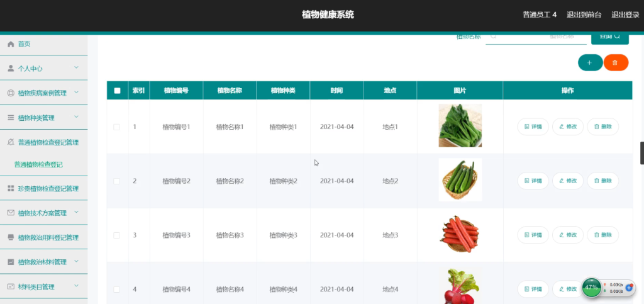Click 详情 button in row 4
This screenshot has width=644, height=304.
point(533,290)
